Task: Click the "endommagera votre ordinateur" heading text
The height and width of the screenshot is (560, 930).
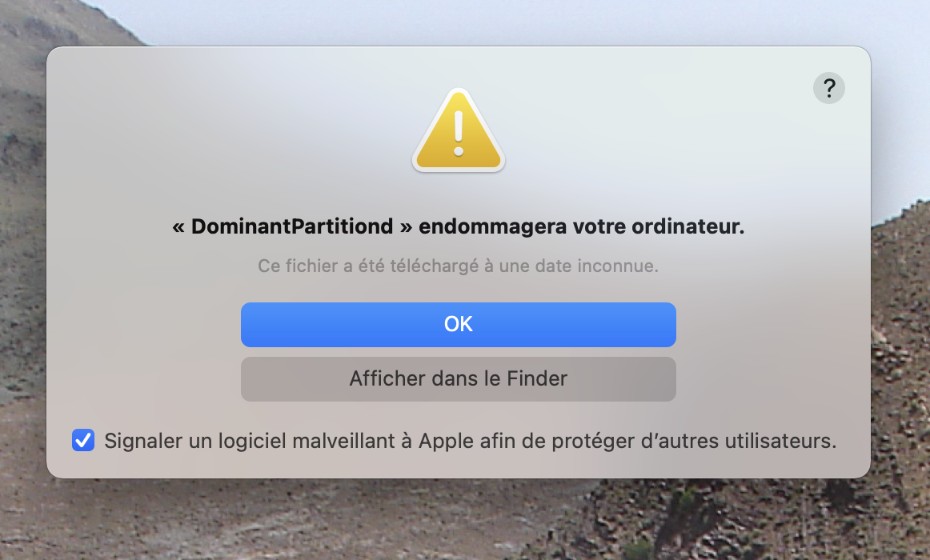Action: [582, 227]
